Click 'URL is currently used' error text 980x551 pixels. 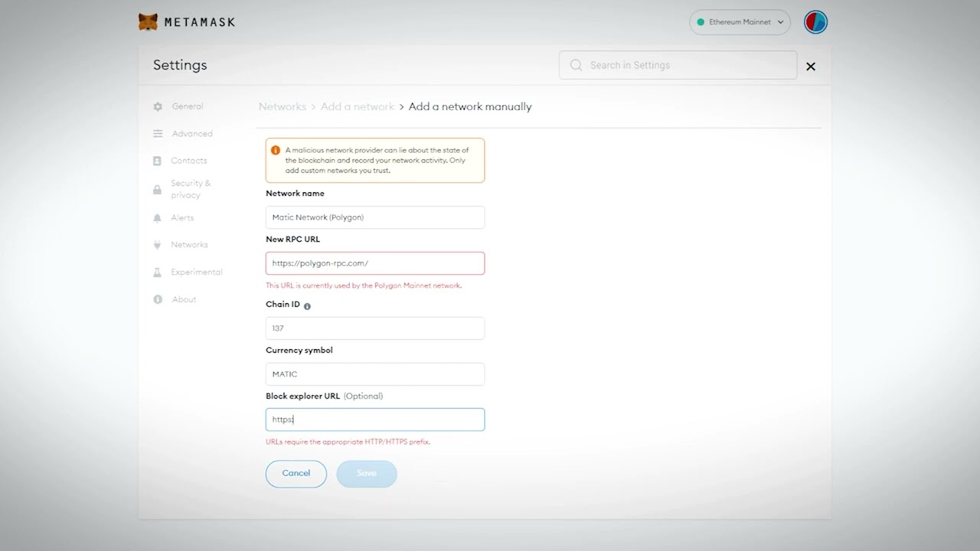(x=364, y=285)
